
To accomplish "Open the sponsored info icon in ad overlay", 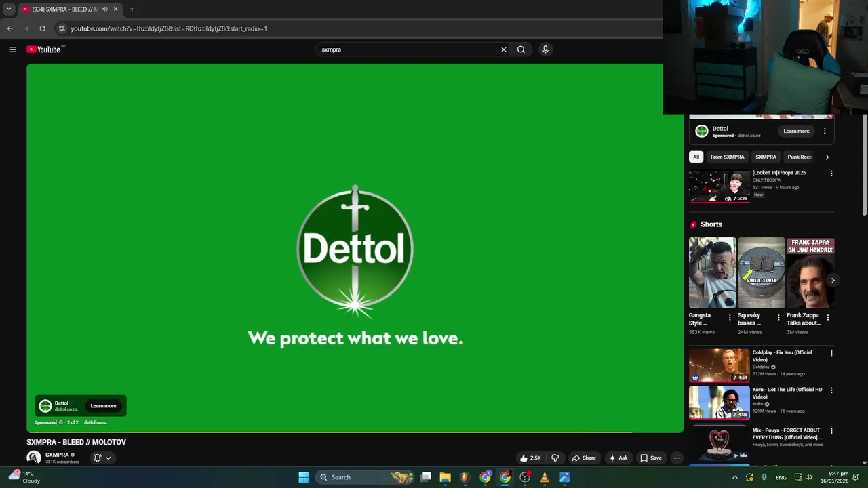I will [60, 422].
